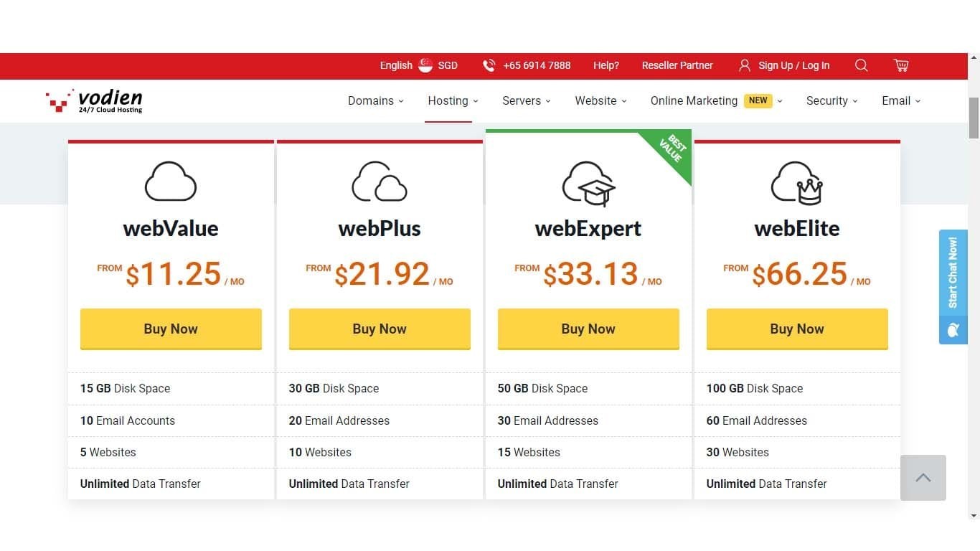This screenshot has width=980, height=551.
Task: Click the webPlus plan title
Action: [x=380, y=229]
